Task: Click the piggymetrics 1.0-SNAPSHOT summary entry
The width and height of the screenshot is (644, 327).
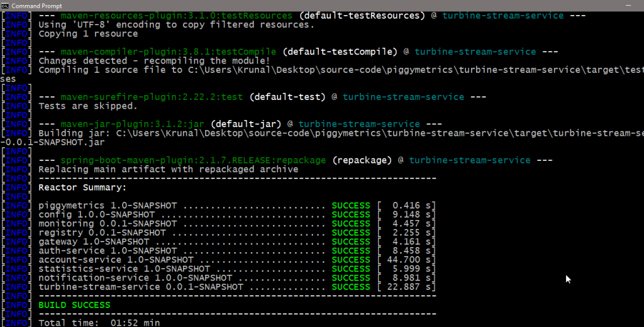Action: click(108, 206)
